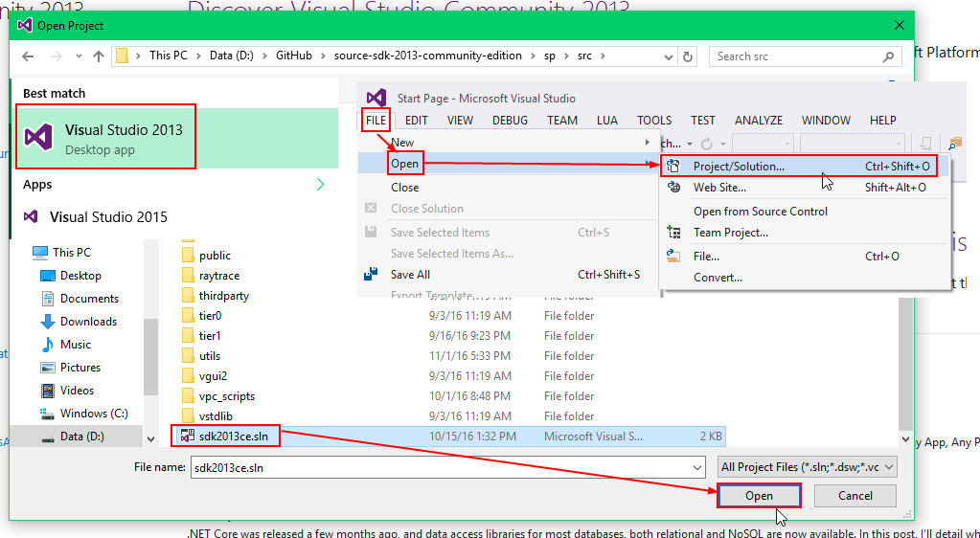This screenshot has width=980, height=538.
Task: Click the forward navigation arrow
Action: pyautogui.click(x=57, y=56)
